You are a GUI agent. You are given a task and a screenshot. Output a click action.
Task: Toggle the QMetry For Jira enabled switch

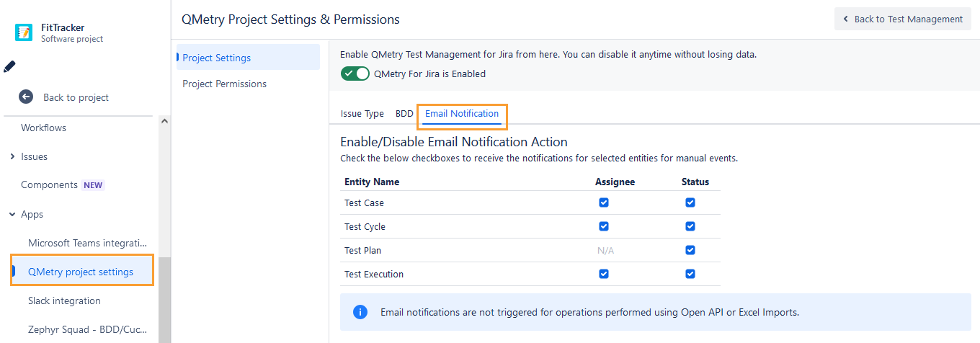[x=355, y=73]
